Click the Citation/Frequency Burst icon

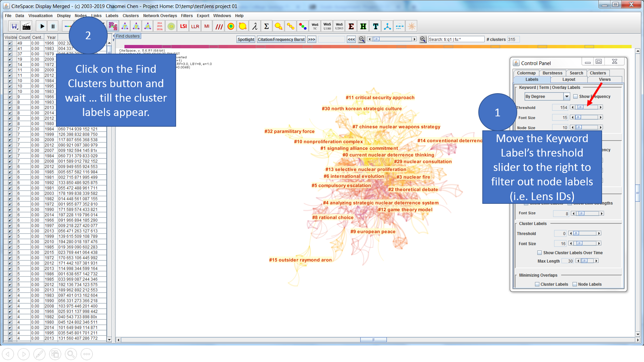click(x=282, y=39)
